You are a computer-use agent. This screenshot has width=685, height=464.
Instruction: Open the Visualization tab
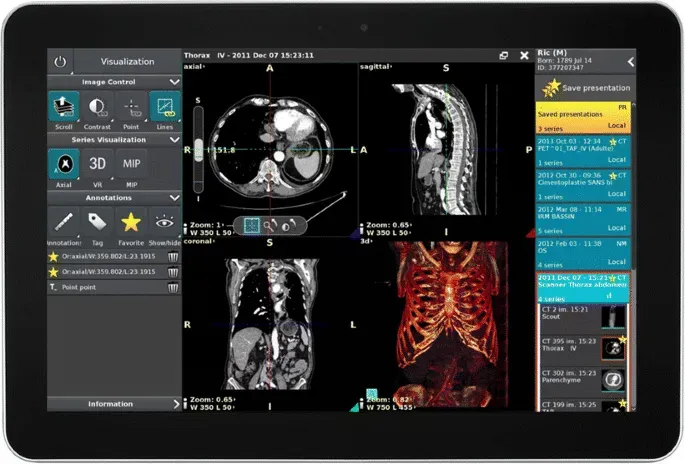tap(127, 62)
